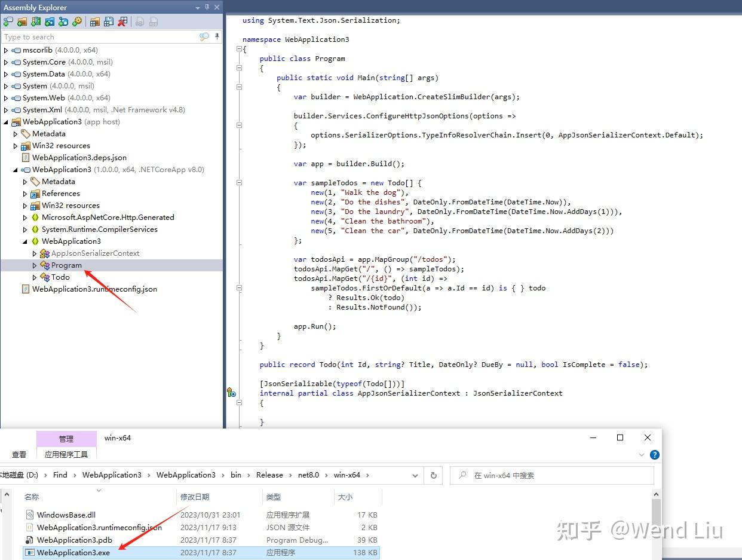Switch to the 管理 ribbon tab

tap(66, 437)
